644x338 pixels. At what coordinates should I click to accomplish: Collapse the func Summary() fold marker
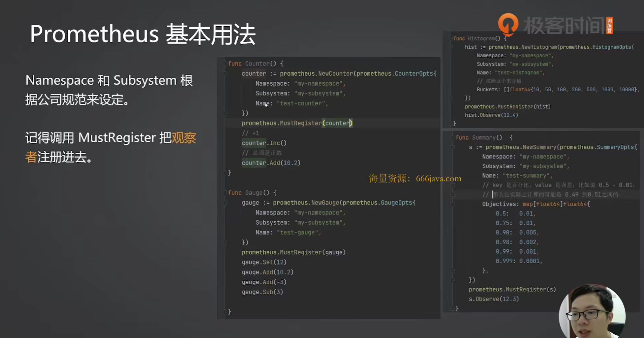click(453, 138)
